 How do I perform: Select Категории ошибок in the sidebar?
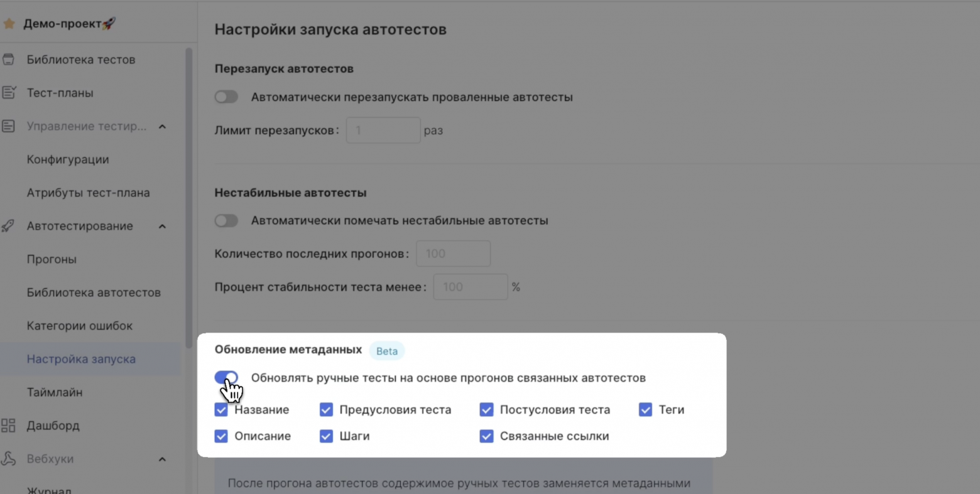pyautogui.click(x=79, y=326)
